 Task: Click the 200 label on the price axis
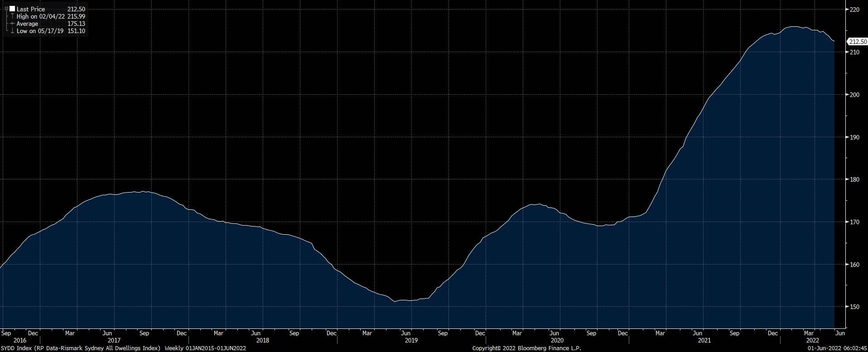854,95
